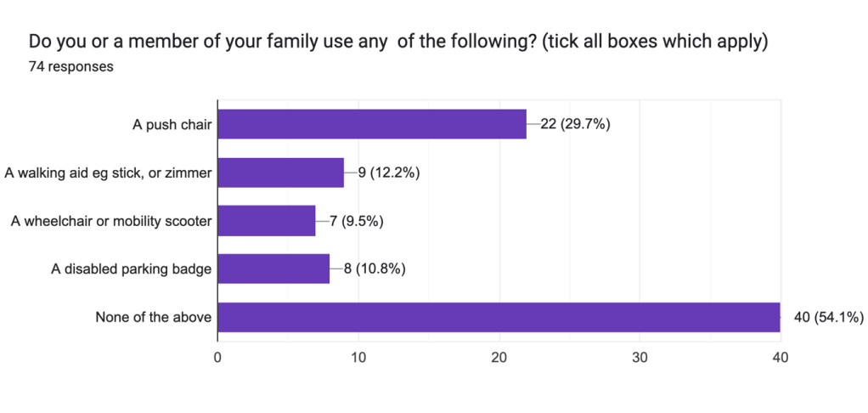Click 'A walking aid eg stick, or zimmer' label
This screenshot has width=868, height=413.
pyautogui.click(x=108, y=173)
